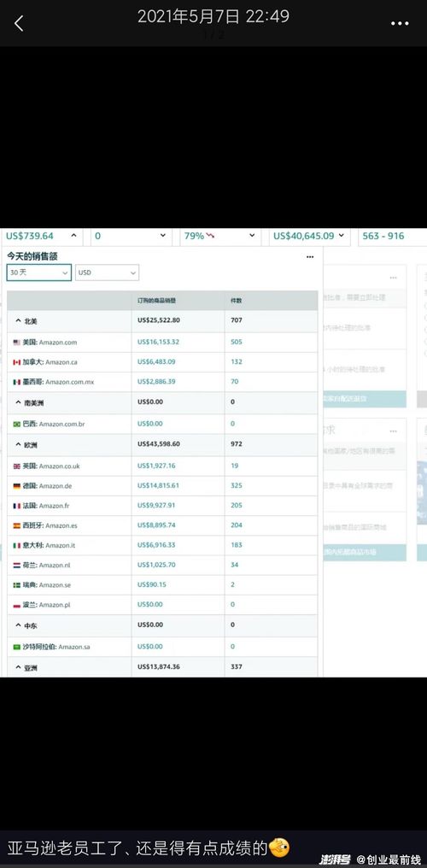
Task: Open the 墨西哥: Amazon.com.mx marketplace link
Action: pyautogui.click(x=58, y=382)
